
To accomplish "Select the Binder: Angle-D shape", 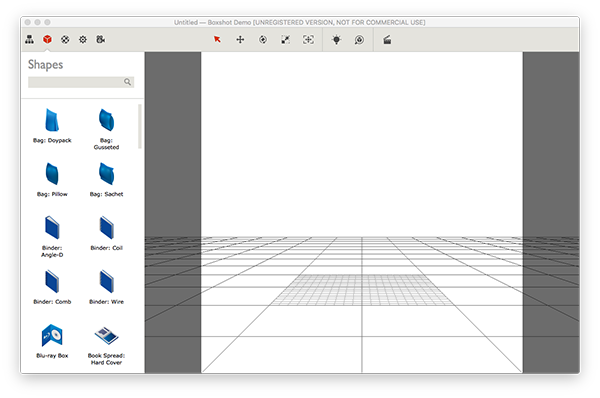I will point(52,237).
